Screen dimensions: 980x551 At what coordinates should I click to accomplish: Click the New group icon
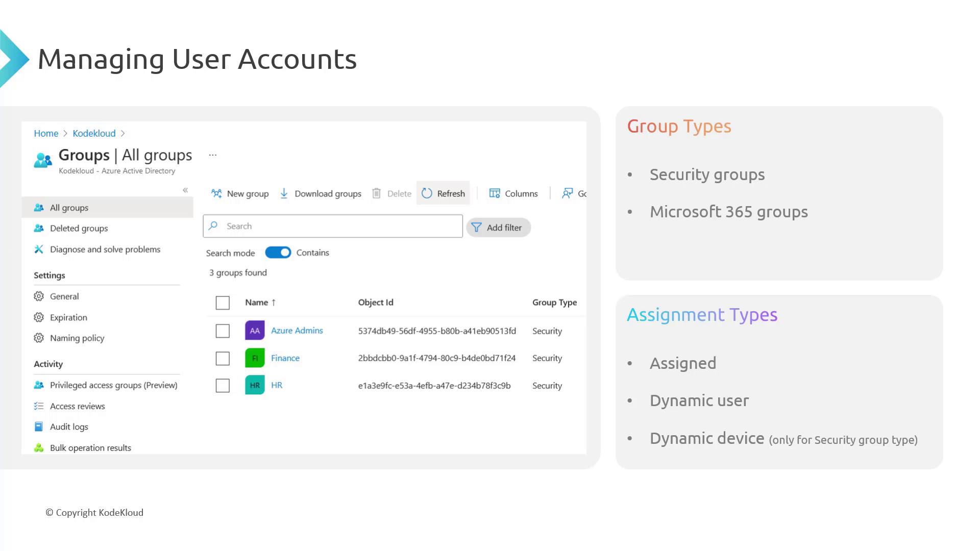click(216, 193)
